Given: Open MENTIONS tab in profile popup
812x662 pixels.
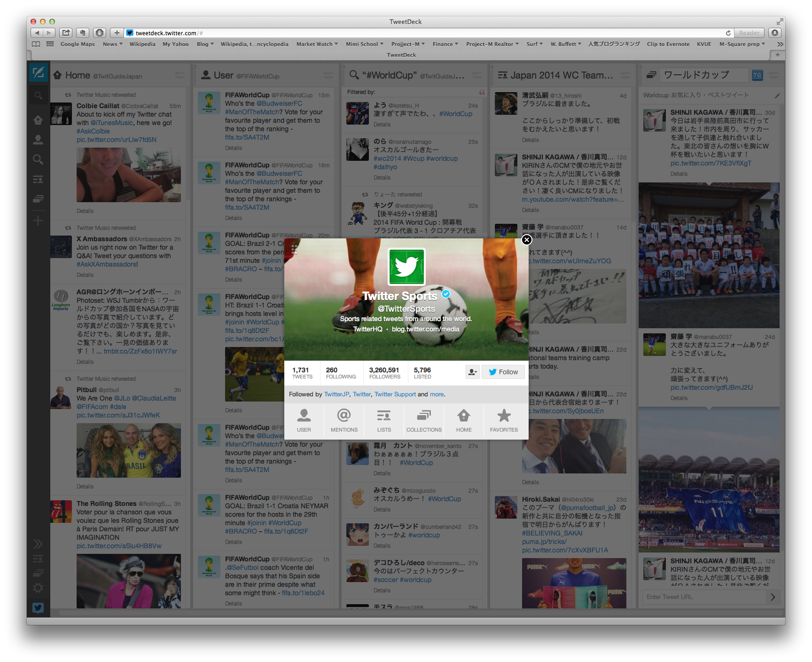Looking at the screenshot, I should pyautogui.click(x=344, y=420).
